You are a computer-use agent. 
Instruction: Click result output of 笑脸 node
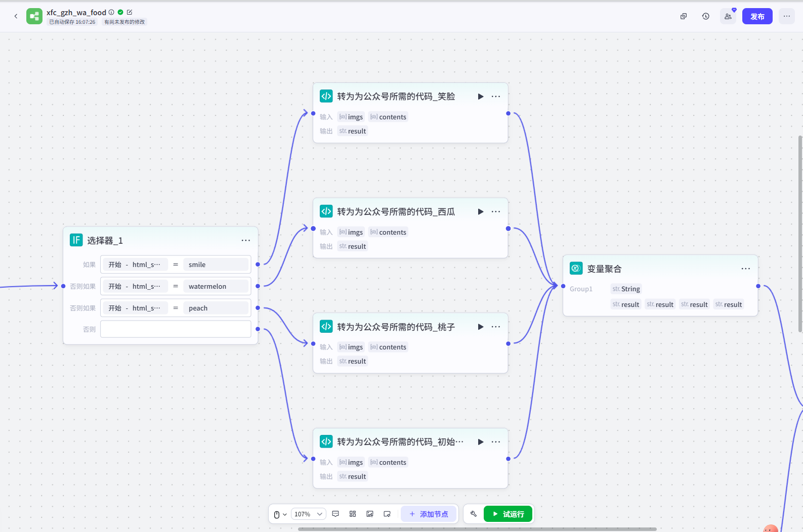353,131
